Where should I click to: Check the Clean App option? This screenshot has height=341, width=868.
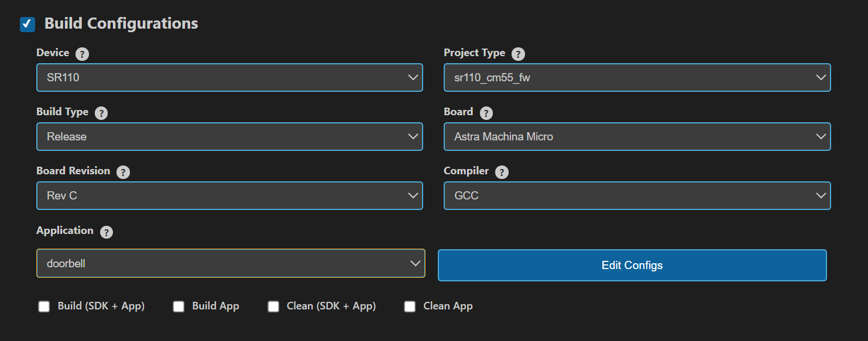click(410, 306)
